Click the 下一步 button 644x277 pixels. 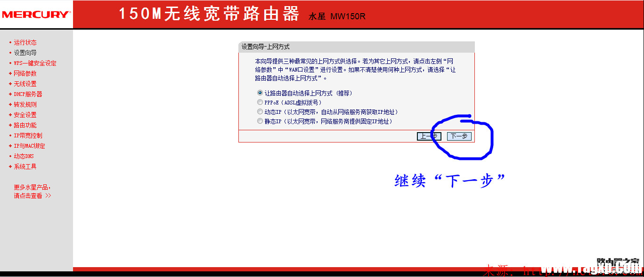click(459, 136)
